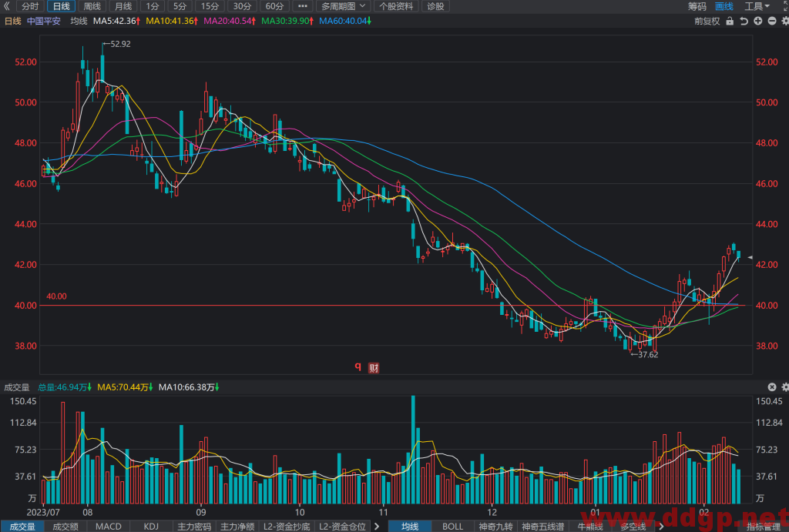This screenshot has height=532, width=789.
Task: Select the 成交量 indicator tab
Action: 22,526
